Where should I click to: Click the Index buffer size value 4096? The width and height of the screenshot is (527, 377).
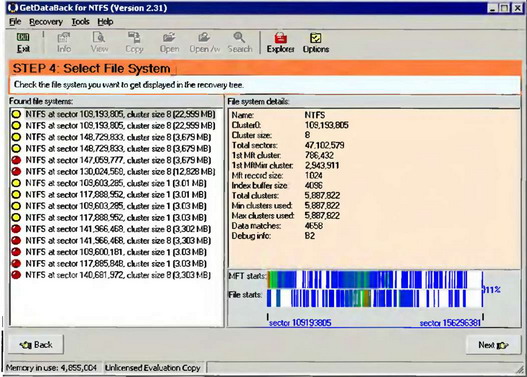click(x=313, y=185)
